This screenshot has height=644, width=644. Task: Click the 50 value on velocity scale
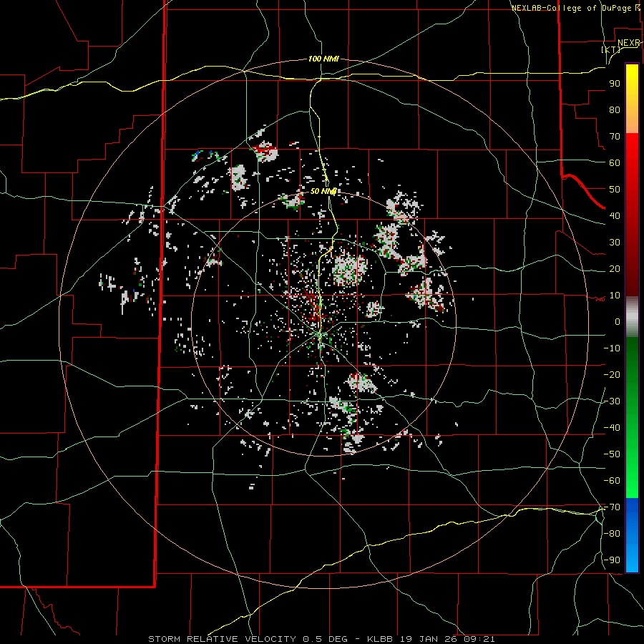pyautogui.click(x=615, y=190)
